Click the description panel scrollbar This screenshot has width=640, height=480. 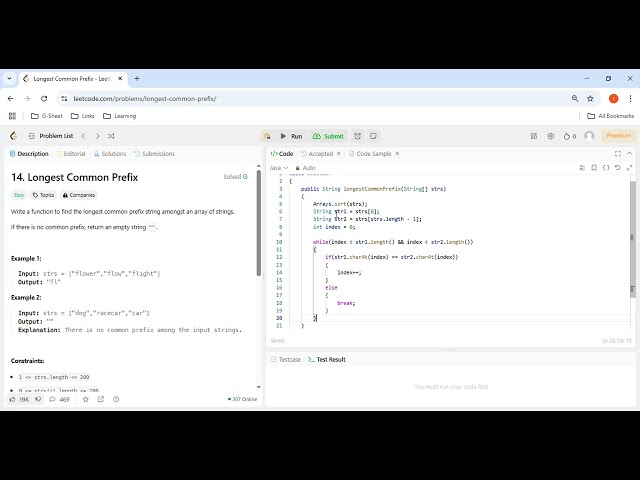point(259,222)
